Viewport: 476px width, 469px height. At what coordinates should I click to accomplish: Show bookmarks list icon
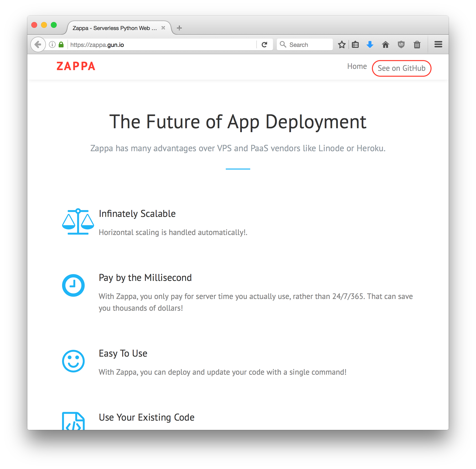click(x=355, y=45)
